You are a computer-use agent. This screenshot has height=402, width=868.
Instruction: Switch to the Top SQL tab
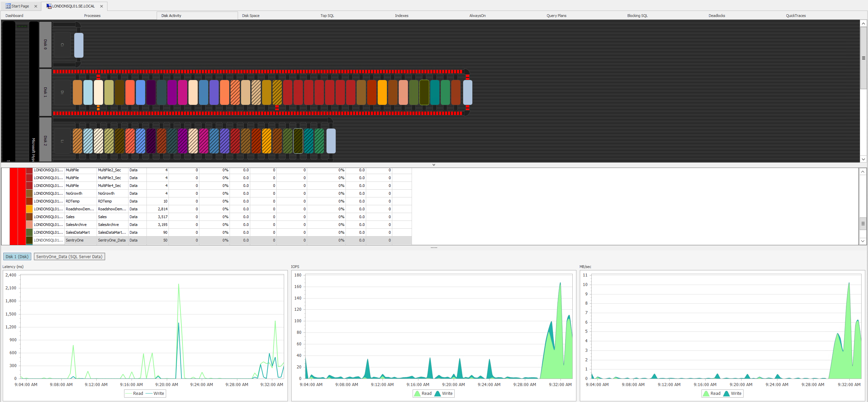pos(327,15)
